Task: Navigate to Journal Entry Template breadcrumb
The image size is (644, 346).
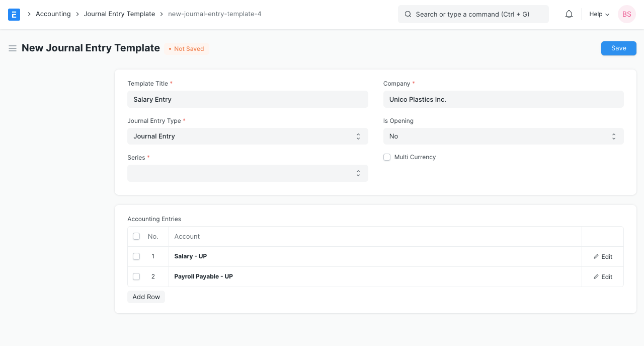Action: tap(119, 14)
